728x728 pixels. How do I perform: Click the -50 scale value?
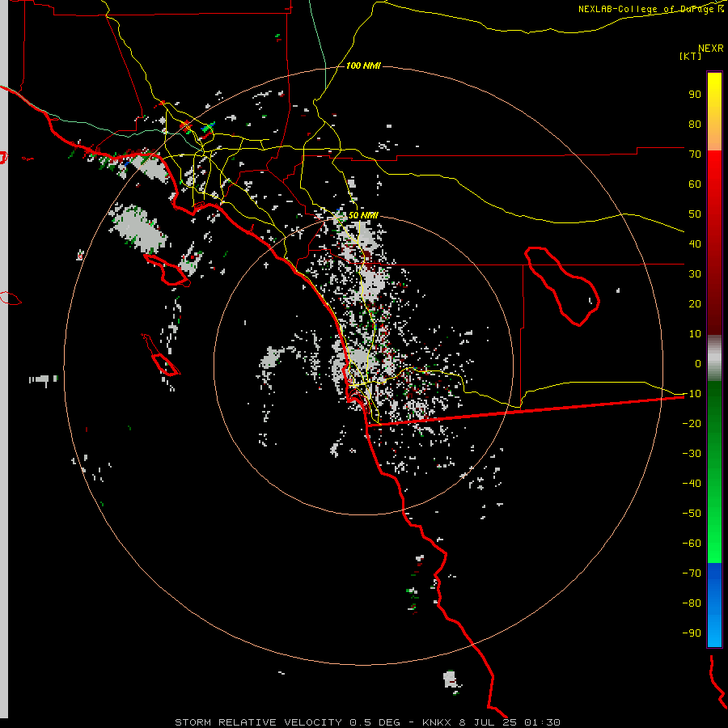(692, 514)
